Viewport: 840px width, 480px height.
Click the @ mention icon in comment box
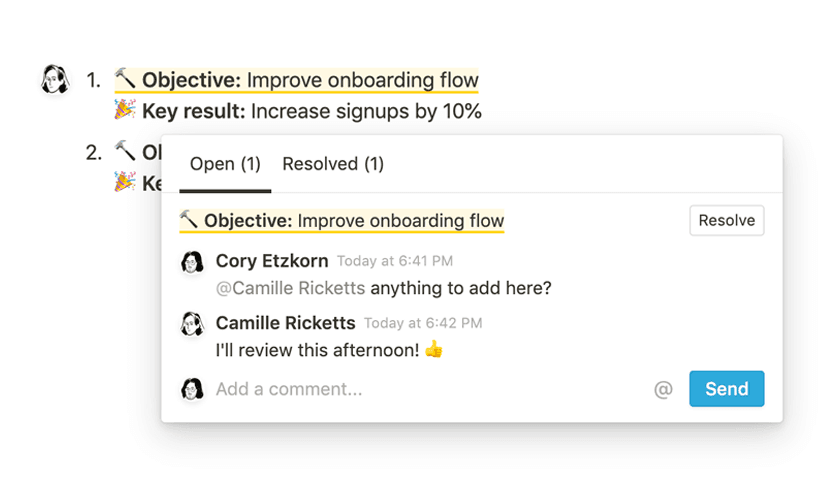[663, 390]
